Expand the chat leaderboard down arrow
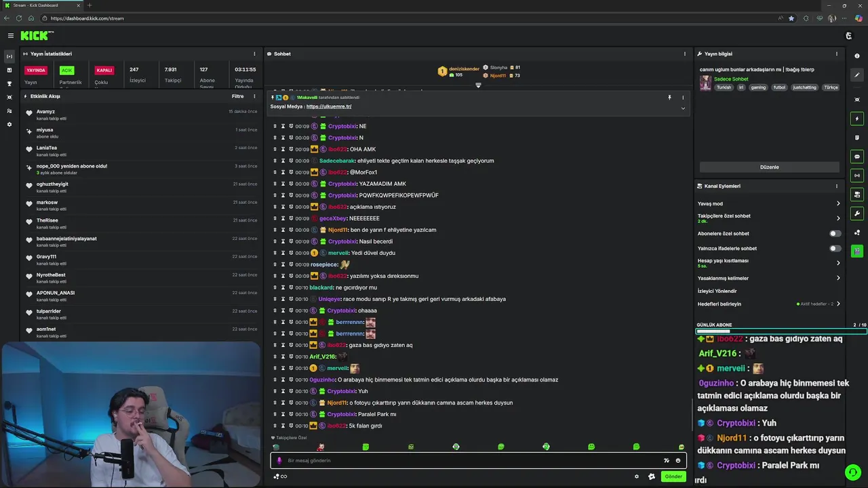868x488 pixels. (478, 85)
